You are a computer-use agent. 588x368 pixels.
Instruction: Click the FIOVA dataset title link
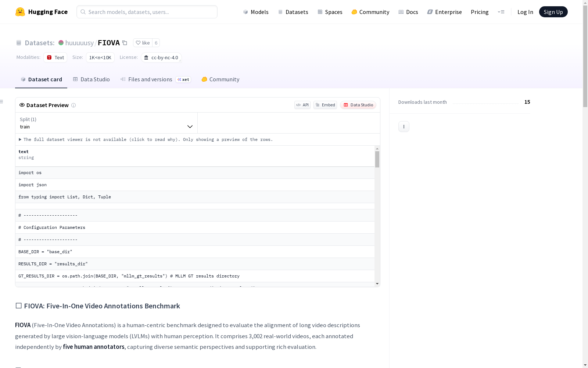coord(109,43)
